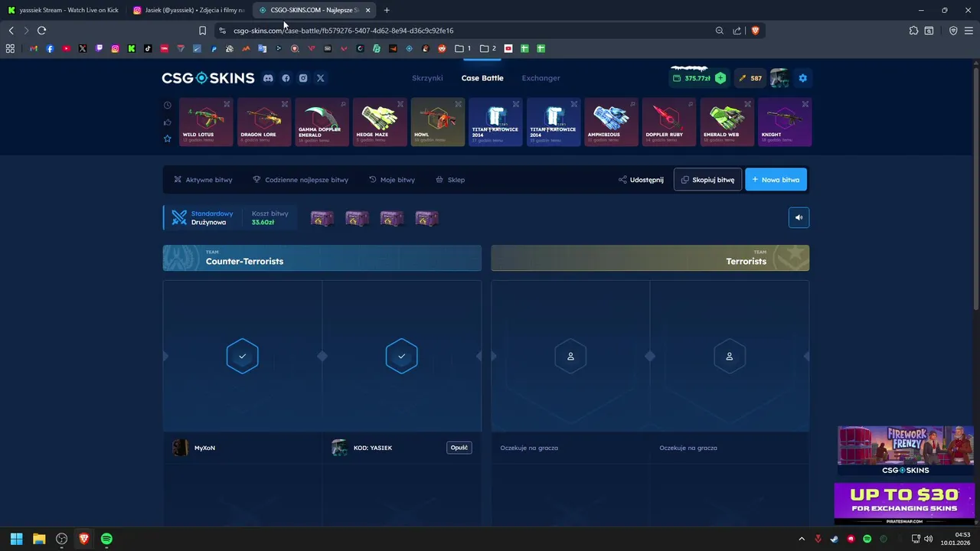Open Spotify from the taskbar

[106, 539]
